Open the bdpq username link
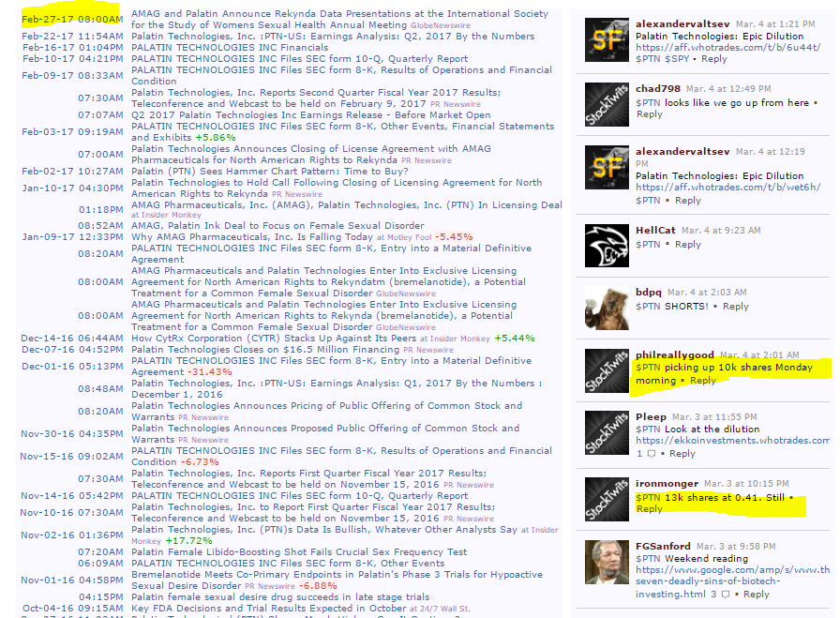 (649, 292)
